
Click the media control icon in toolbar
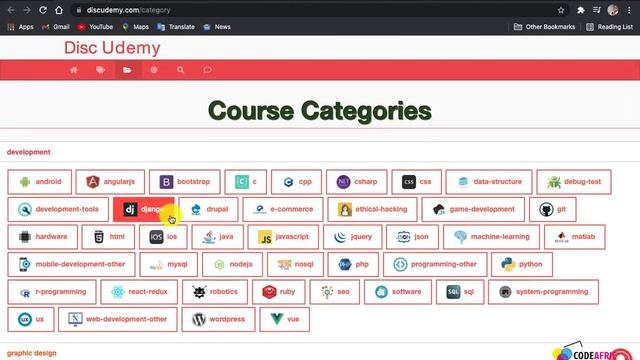597,10
